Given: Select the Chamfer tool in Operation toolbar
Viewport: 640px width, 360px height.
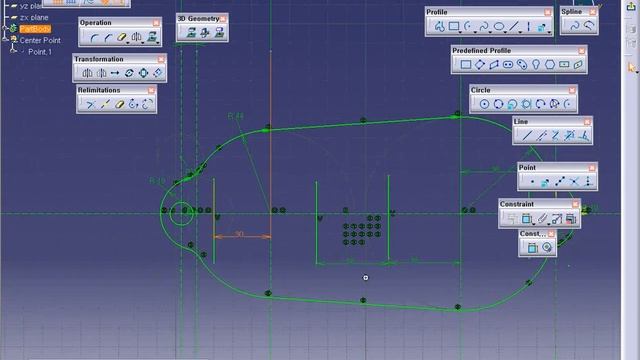Looking at the screenshot, I should tap(108, 38).
